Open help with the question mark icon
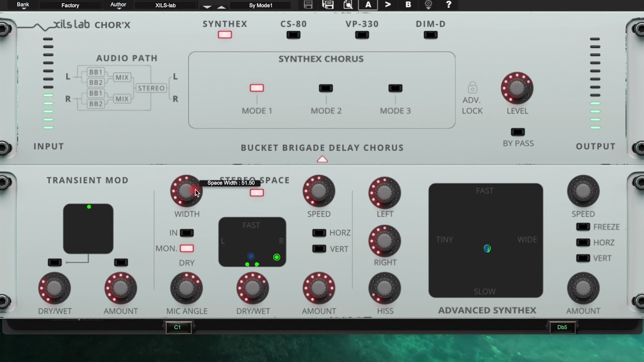 [448, 5]
